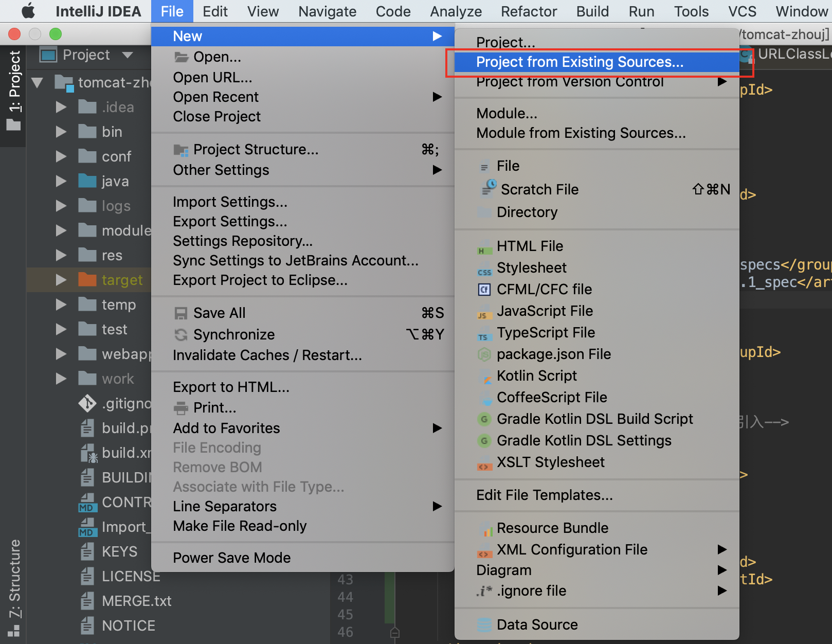Viewport: 832px width, 644px height.
Task: Click the CSS Stylesheet icon
Action: (484, 269)
